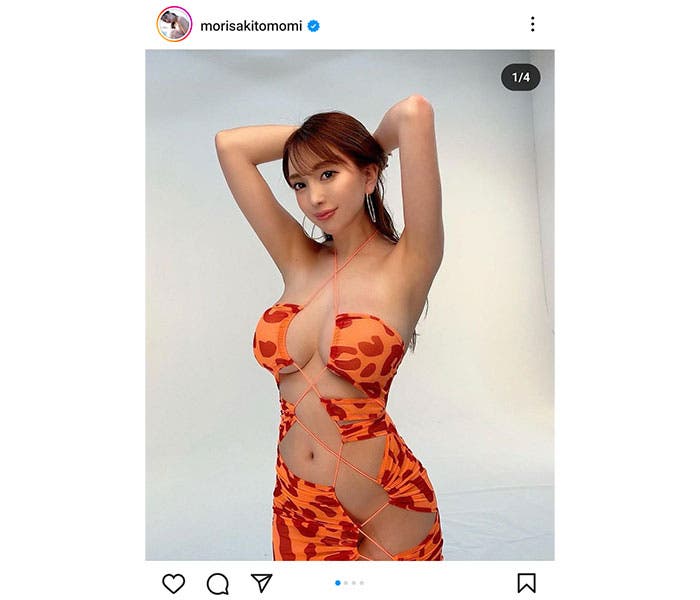The image size is (700, 600).
Task: Jump to the second carousel dot
Action: click(x=346, y=583)
